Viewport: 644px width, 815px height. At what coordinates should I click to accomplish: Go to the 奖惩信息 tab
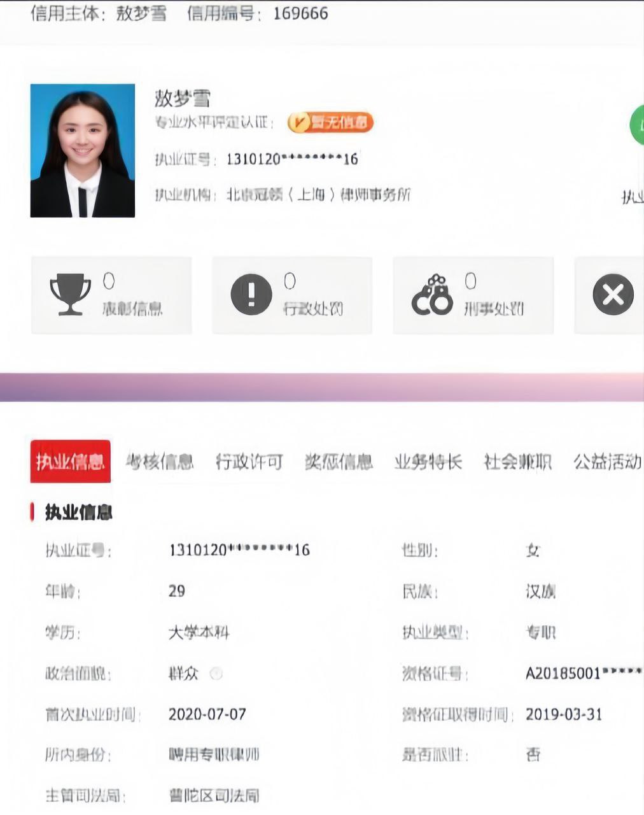click(x=338, y=462)
